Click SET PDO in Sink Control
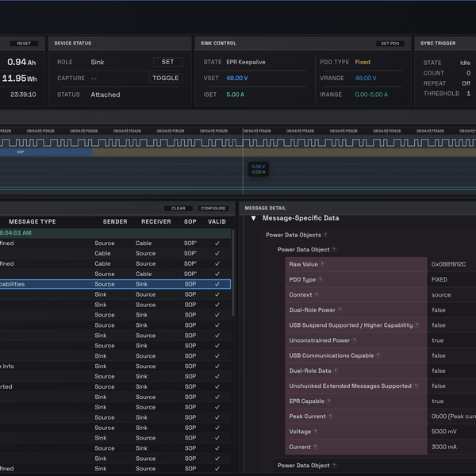476x476 pixels. click(390, 44)
